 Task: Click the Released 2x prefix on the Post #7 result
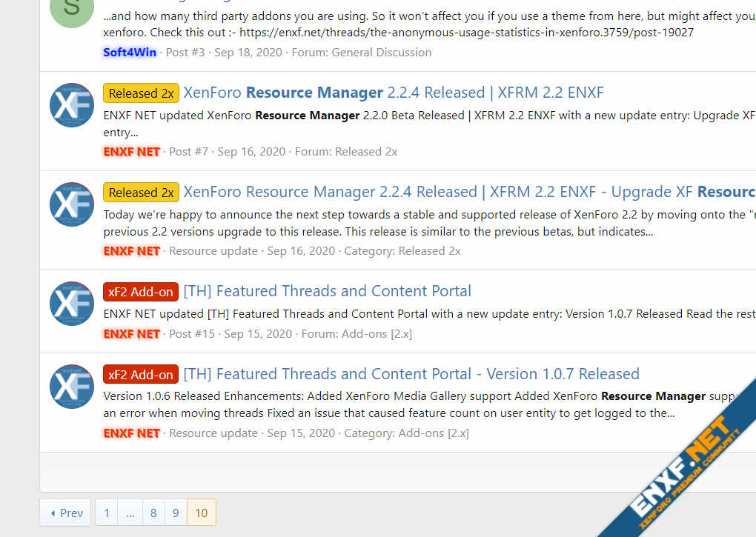click(142, 93)
